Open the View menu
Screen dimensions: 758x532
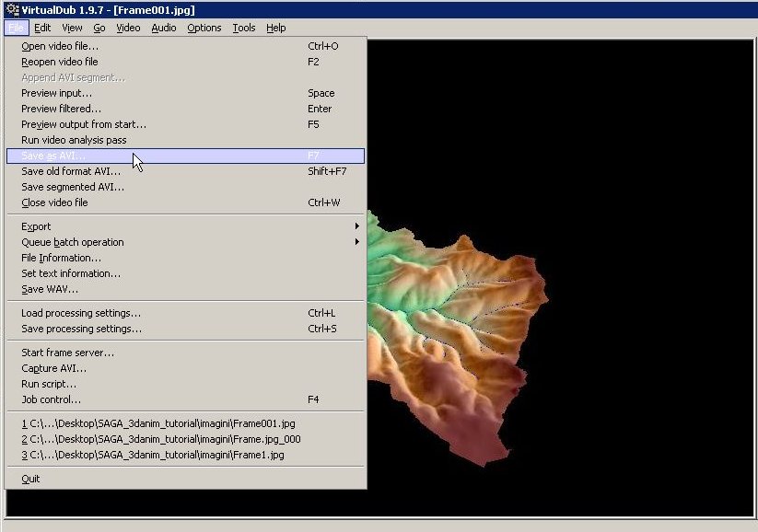(x=72, y=28)
